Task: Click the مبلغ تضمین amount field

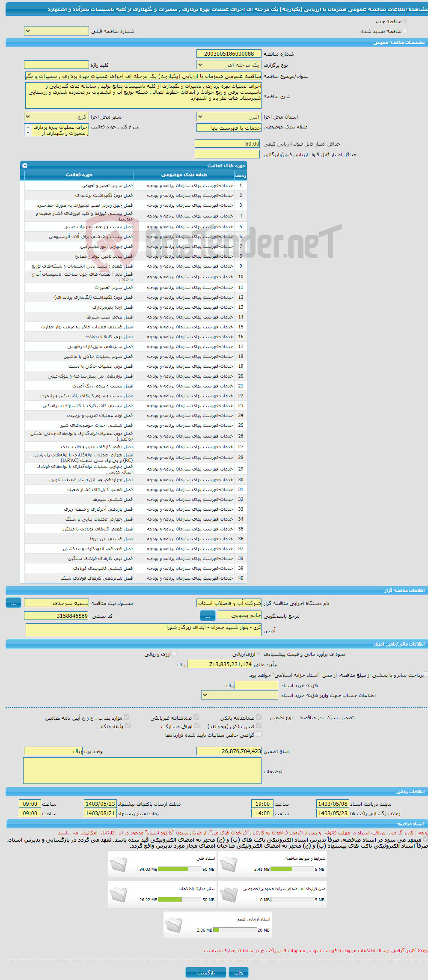Action: click(229, 751)
